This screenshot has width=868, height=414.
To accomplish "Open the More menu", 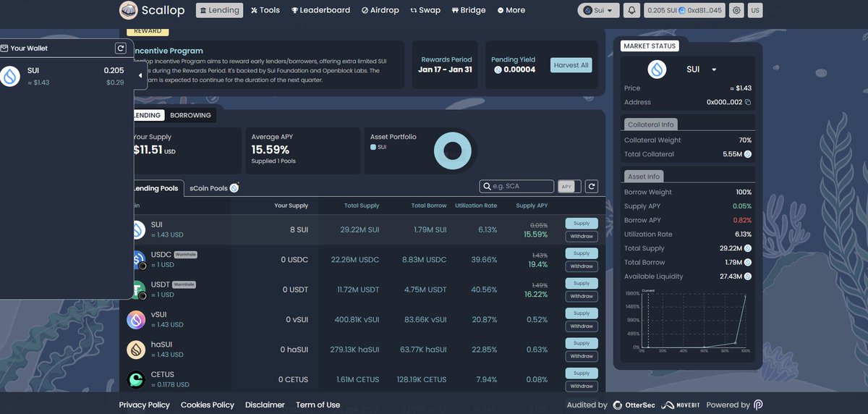I will point(511,10).
